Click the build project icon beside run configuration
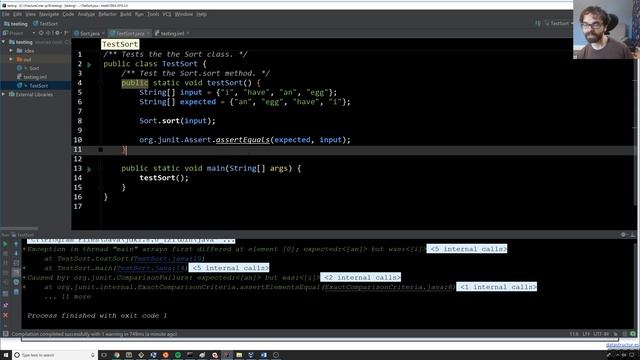This screenshot has height=360, width=640. [x=538, y=24]
